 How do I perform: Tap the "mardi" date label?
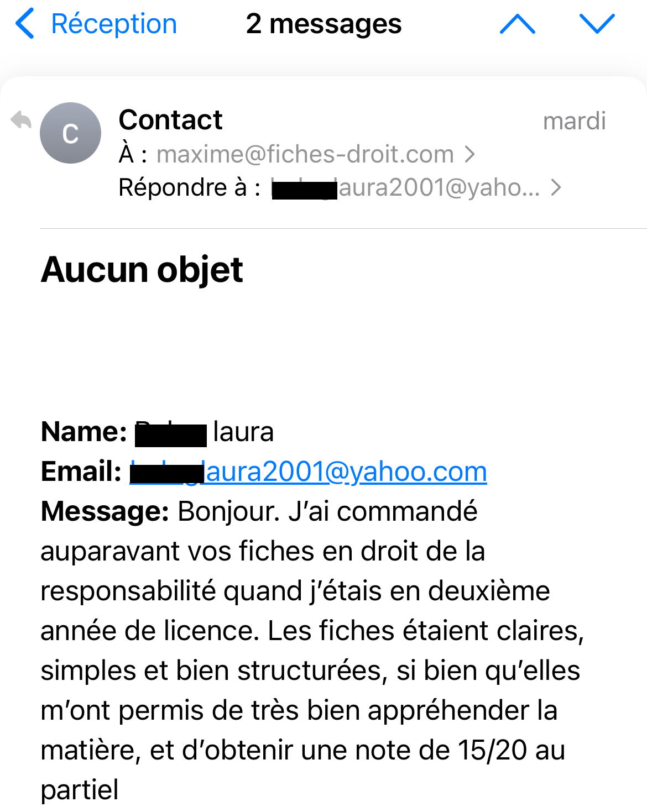[x=574, y=121]
